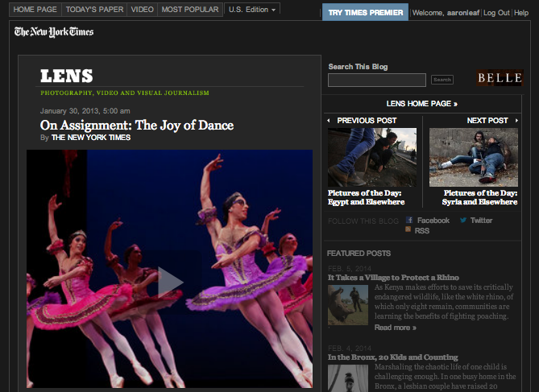Switch to the Video tab
Image resolution: width=539 pixels, height=392 pixels.
142,10
